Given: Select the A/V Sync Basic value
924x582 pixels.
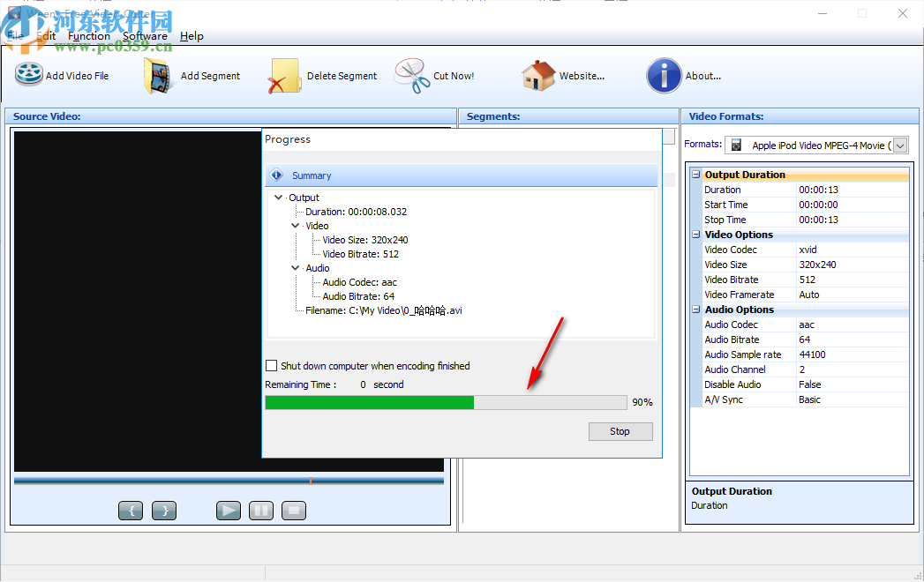Looking at the screenshot, I should coord(853,399).
